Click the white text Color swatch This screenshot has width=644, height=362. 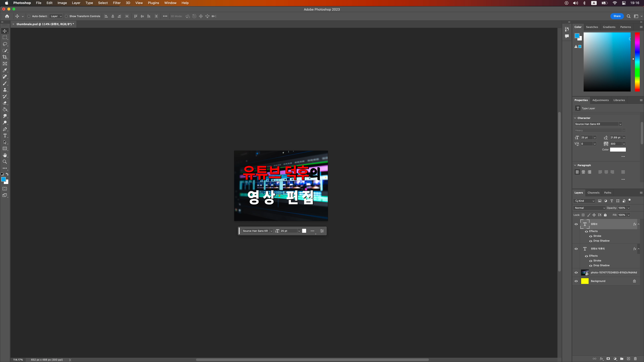[x=618, y=150]
